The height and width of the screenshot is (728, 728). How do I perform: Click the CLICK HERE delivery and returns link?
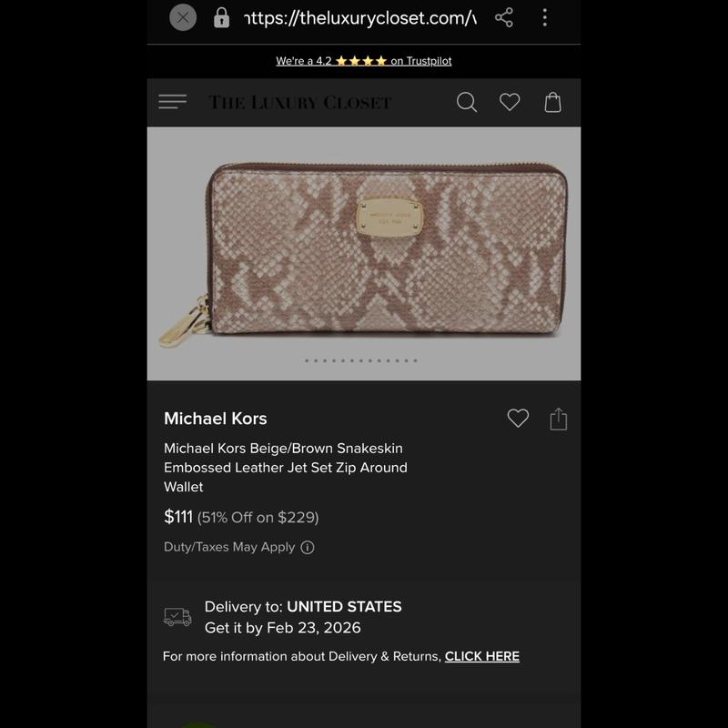tap(482, 656)
